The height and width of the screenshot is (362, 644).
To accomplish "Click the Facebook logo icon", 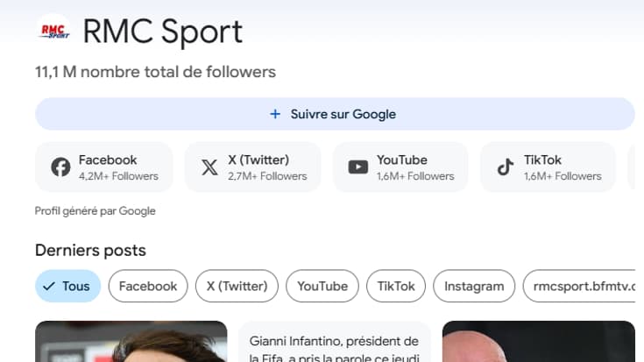I will point(60,167).
